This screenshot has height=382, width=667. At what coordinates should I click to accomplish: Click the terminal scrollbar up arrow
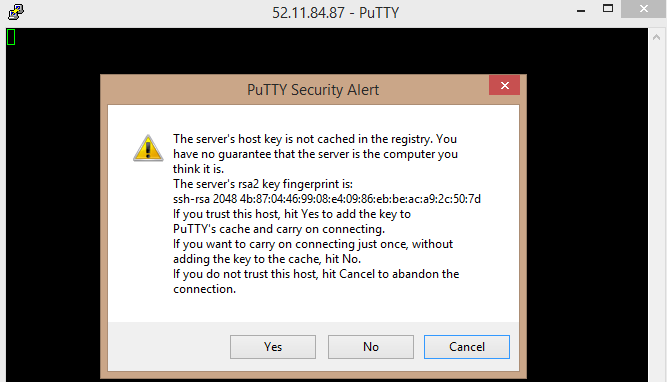click(x=656, y=37)
